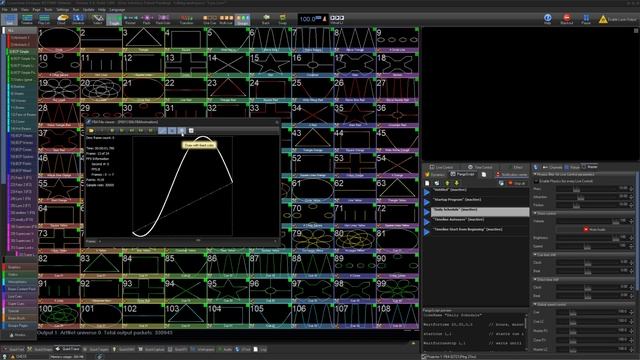Run the Timeline Autosave script play arrow
This screenshot has width=640, height=360.
427,222
